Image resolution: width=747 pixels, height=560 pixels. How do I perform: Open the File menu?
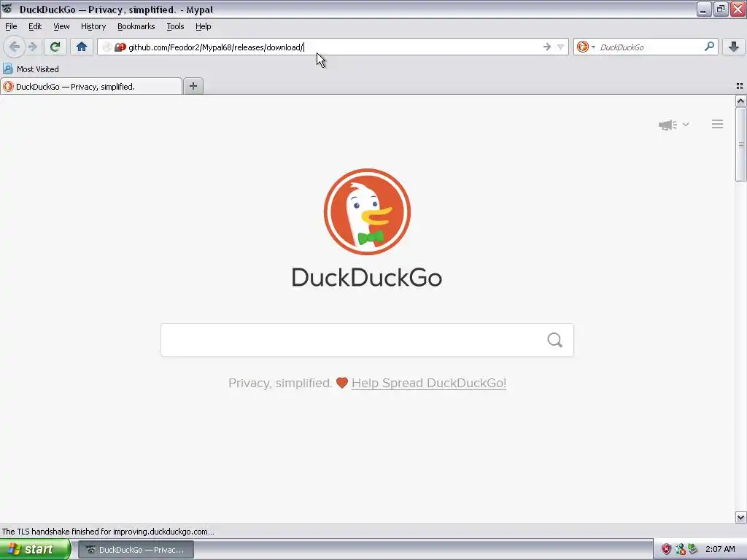coord(11,26)
